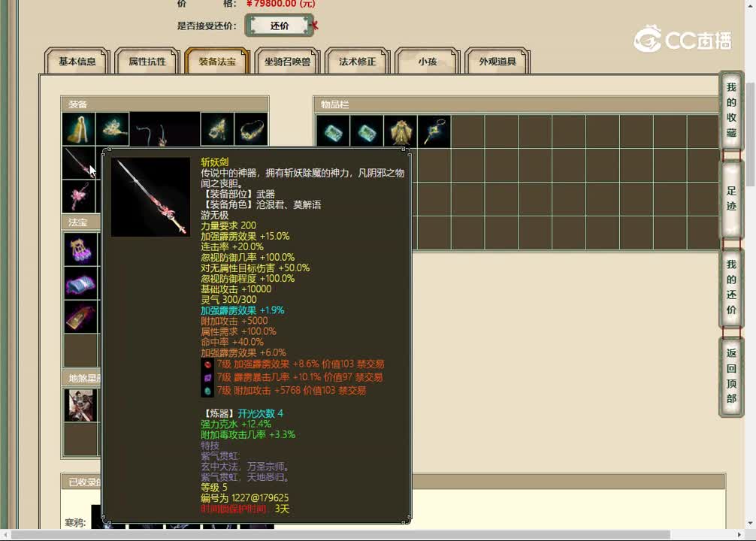Open 足迹 side button

[731, 198]
